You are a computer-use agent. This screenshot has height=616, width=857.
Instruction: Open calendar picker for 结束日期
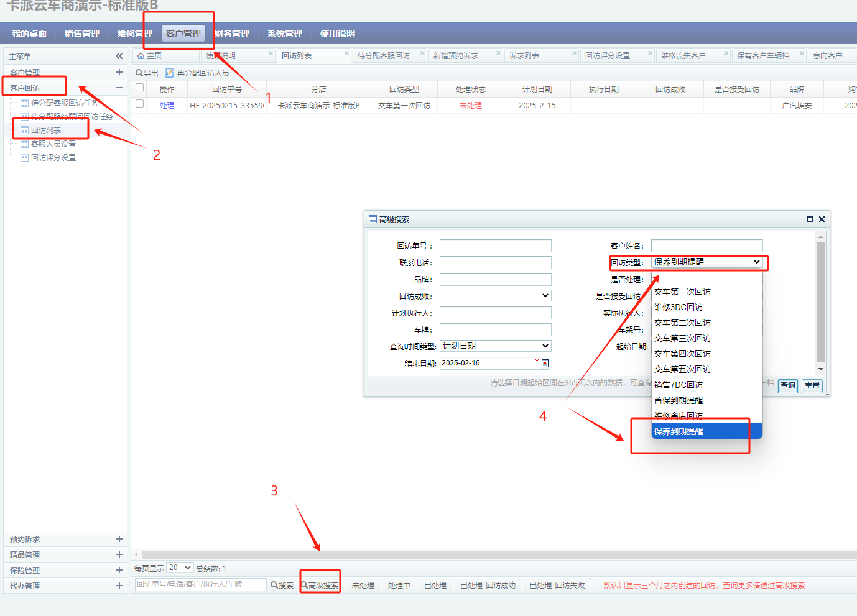(x=545, y=363)
